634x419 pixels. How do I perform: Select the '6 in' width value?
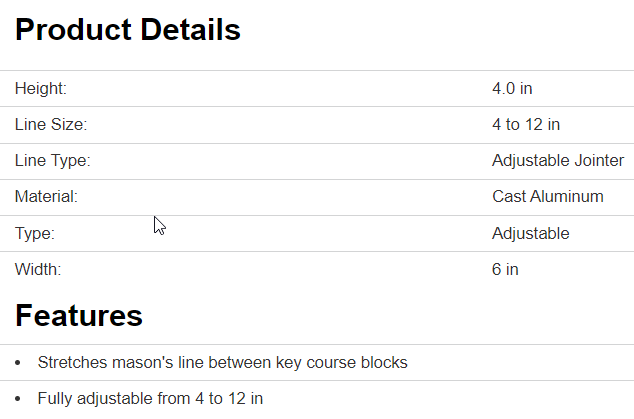pyautogui.click(x=505, y=270)
